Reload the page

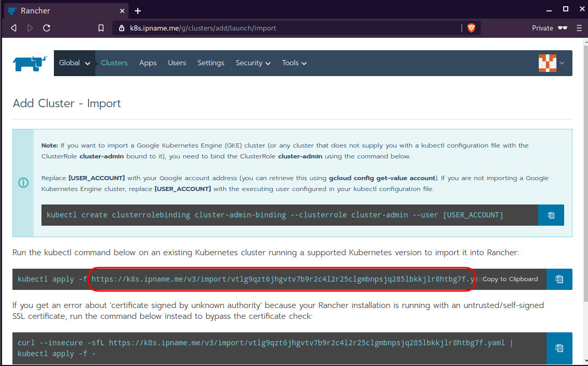pos(47,28)
